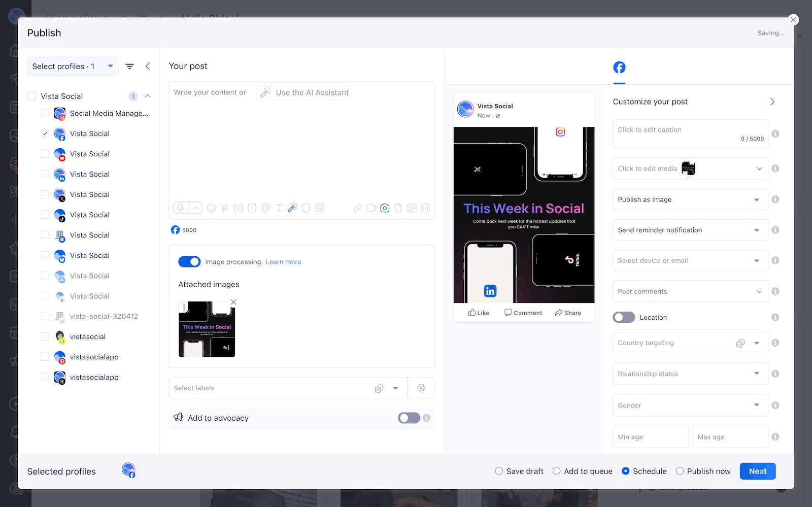This screenshot has width=812, height=507.
Task: Check the vistasocialapp Pinterest profile
Action: (x=45, y=357)
